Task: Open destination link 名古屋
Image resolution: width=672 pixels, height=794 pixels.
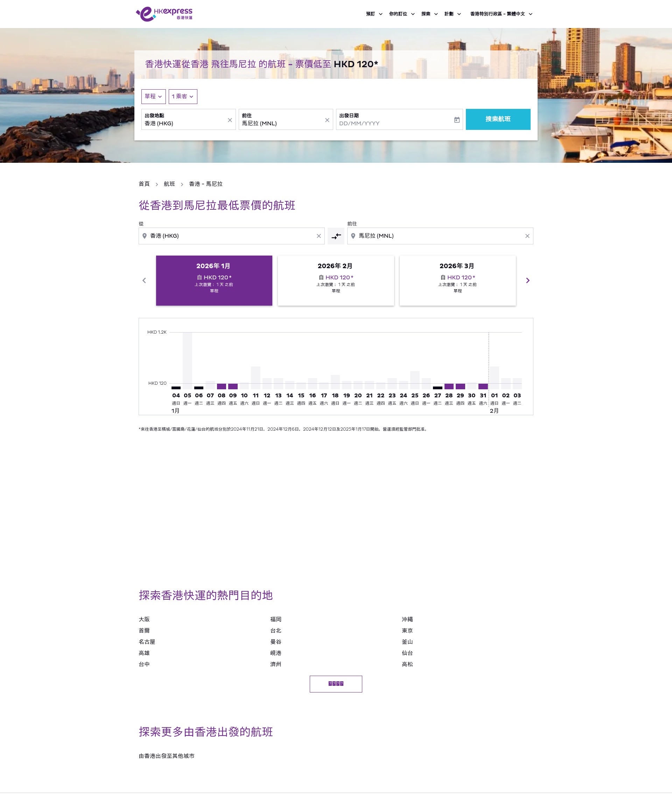Action: point(147,642)
